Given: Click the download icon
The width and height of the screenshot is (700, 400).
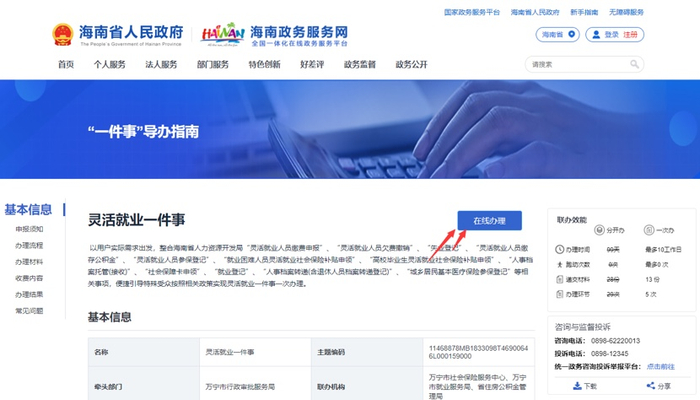Looking at the screenshot, I should pyautogui.click(x=577, y=386).
